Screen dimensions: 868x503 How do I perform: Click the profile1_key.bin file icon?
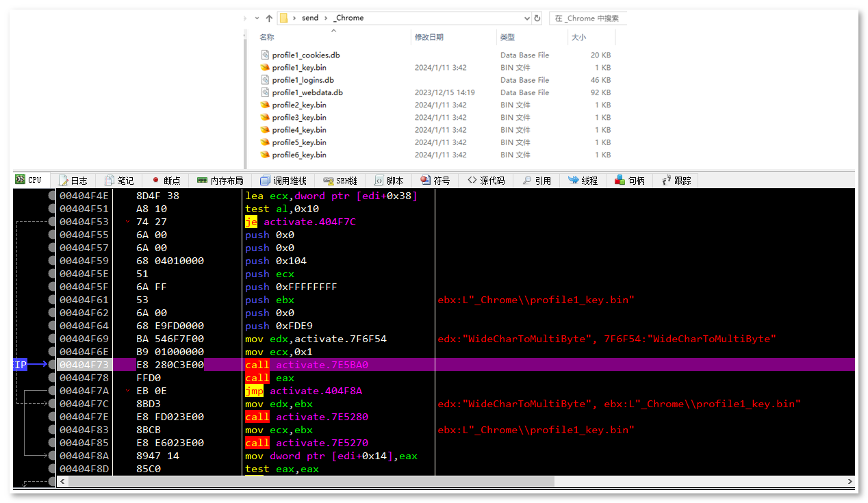tap(265, 68)
